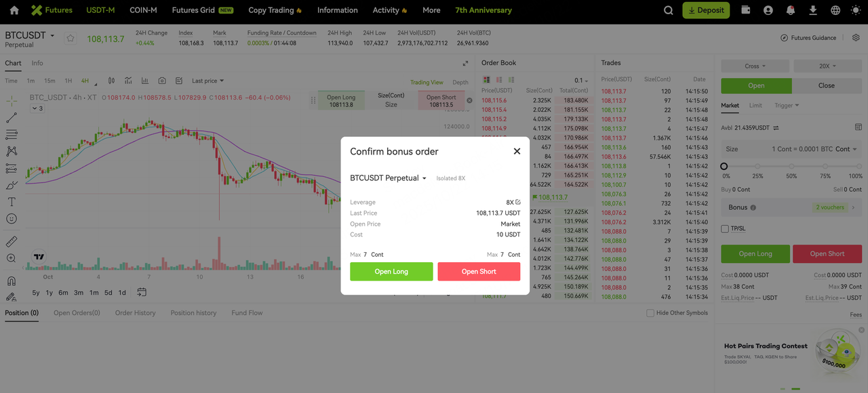Select the long position forecasting tool
868x393 pixels.
coord(12,168)
